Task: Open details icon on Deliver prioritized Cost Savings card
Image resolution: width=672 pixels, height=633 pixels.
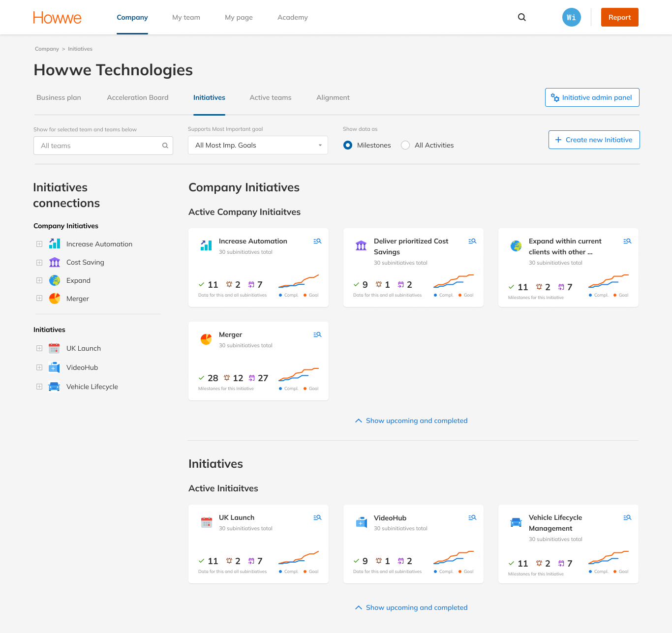Action: (472, 241)
